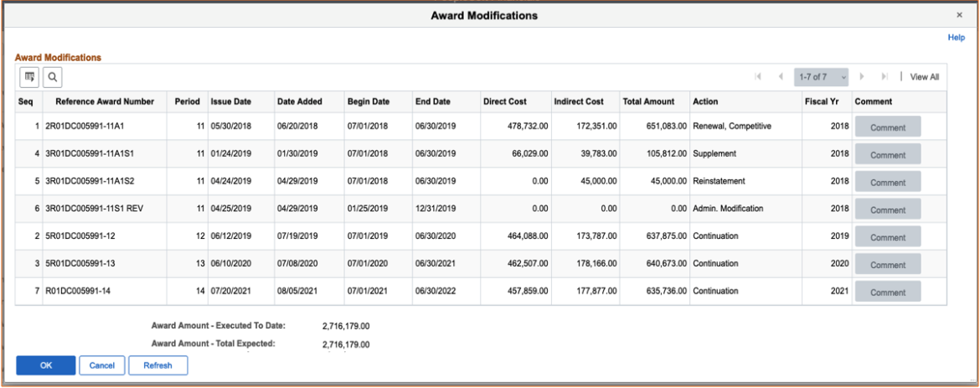
Task: Close the Award Modifications dialog
Action: pos(959,15)
